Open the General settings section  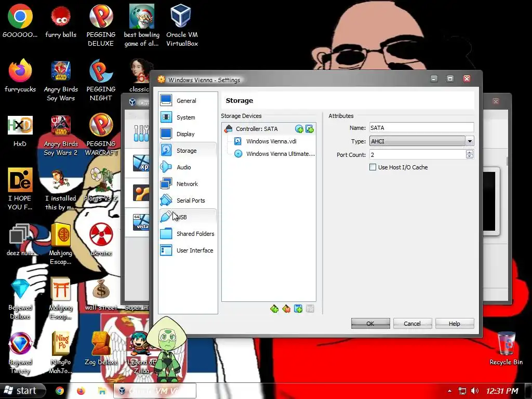coord(188,101)
